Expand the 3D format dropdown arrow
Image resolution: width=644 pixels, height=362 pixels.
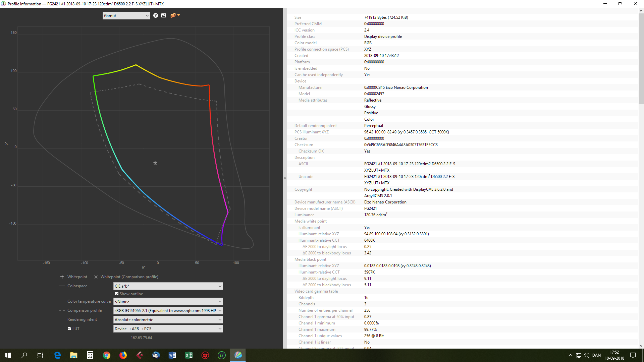tap(178, 15)
